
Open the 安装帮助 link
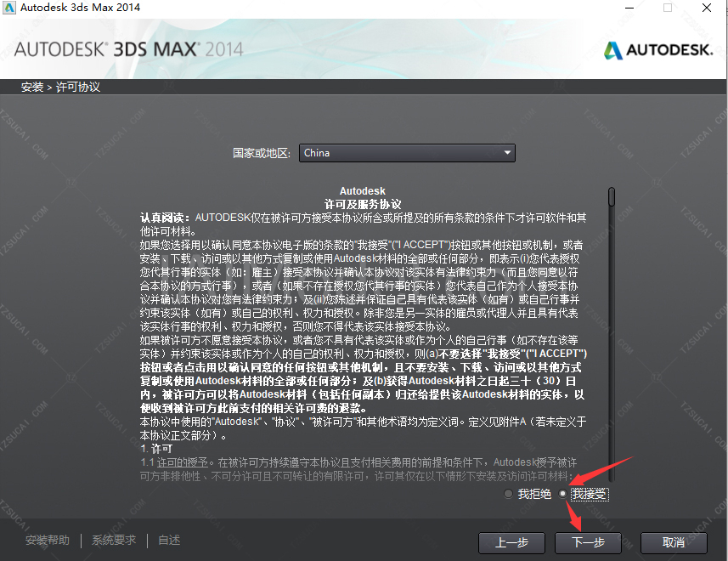[48, 540]
